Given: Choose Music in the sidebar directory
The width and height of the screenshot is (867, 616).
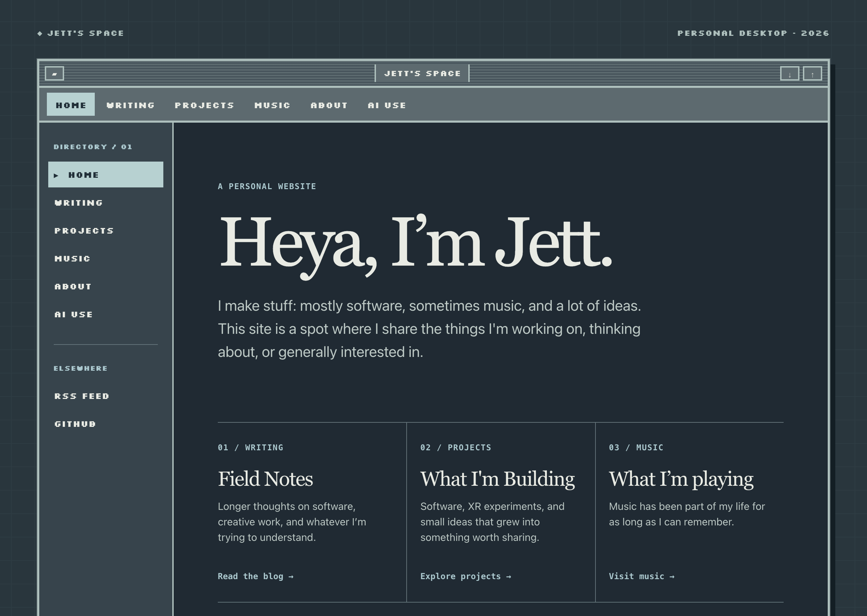Looking at the screenshot, I should point(106,259).
